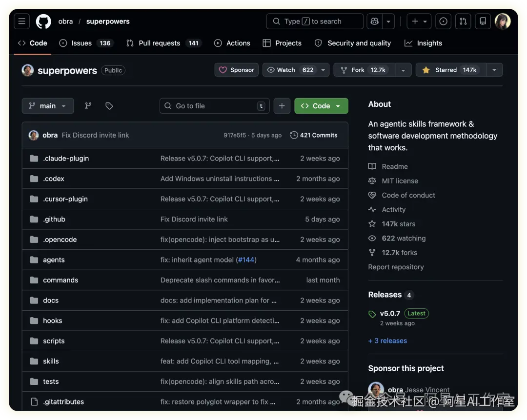Open the skills folder

51,361
